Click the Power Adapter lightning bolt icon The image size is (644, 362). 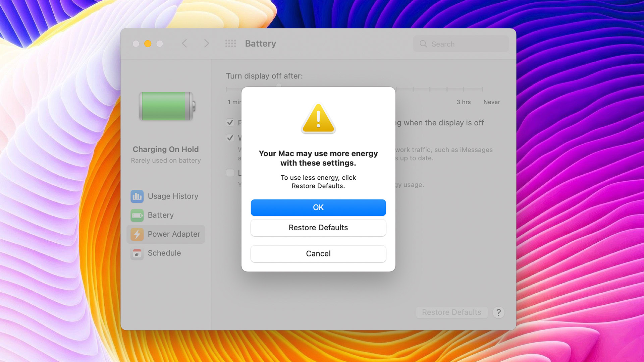click(137, 234)
